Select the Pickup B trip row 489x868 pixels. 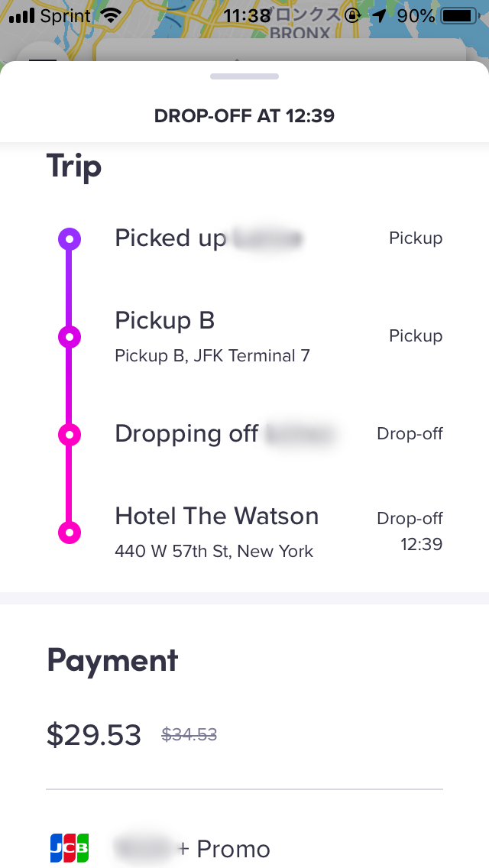point(244,336)
